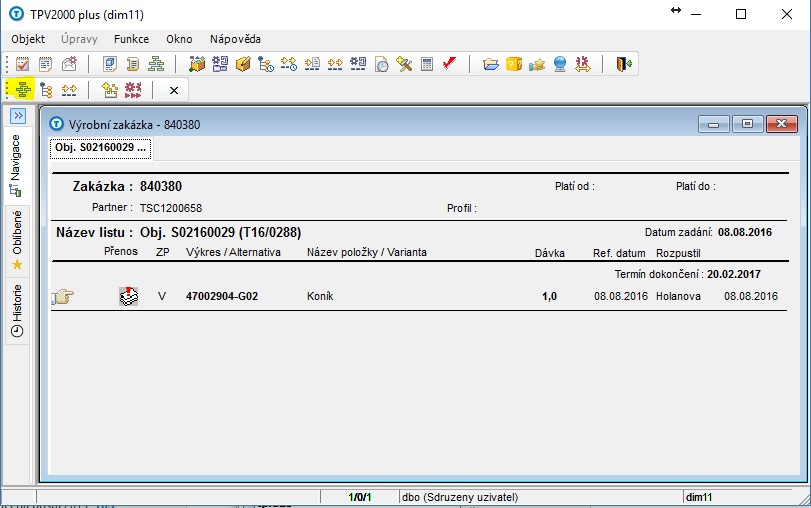Minimize the Výrobní zakázka inner window

(x=714, y=124)
